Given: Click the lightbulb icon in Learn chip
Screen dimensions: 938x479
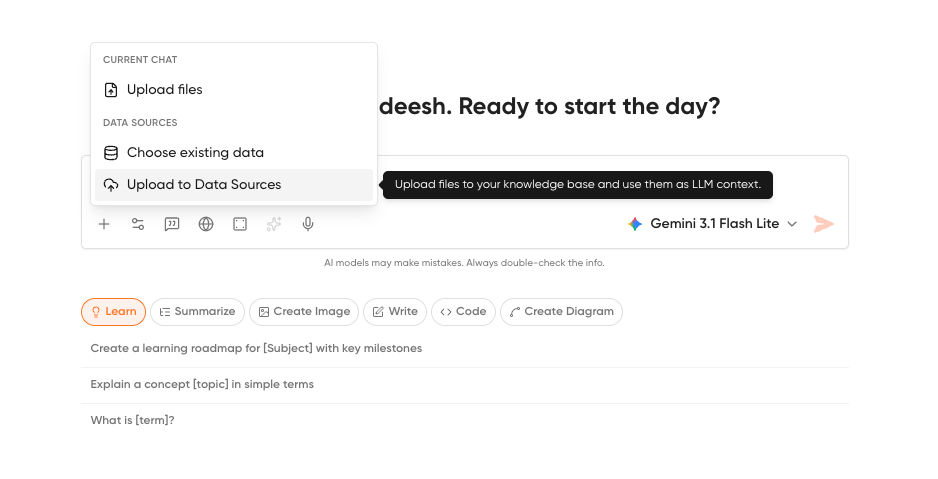Looking at the screenshot, I should pos(96,312).
